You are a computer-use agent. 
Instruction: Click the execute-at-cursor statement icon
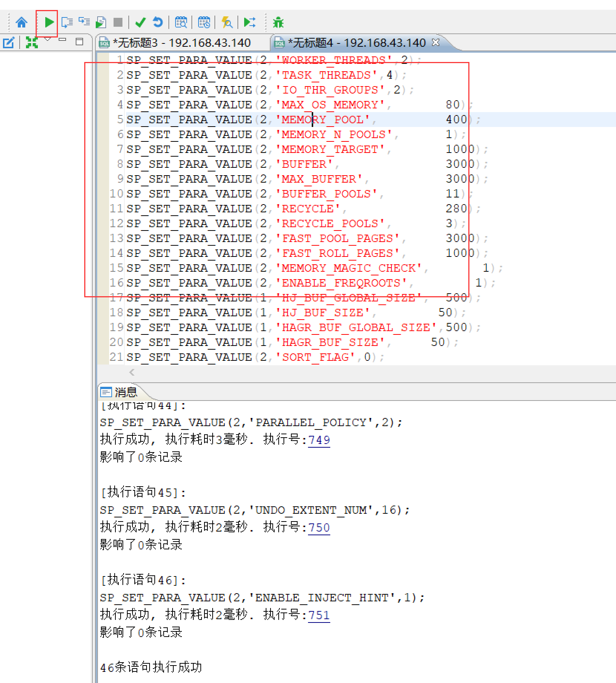[67, 23]
